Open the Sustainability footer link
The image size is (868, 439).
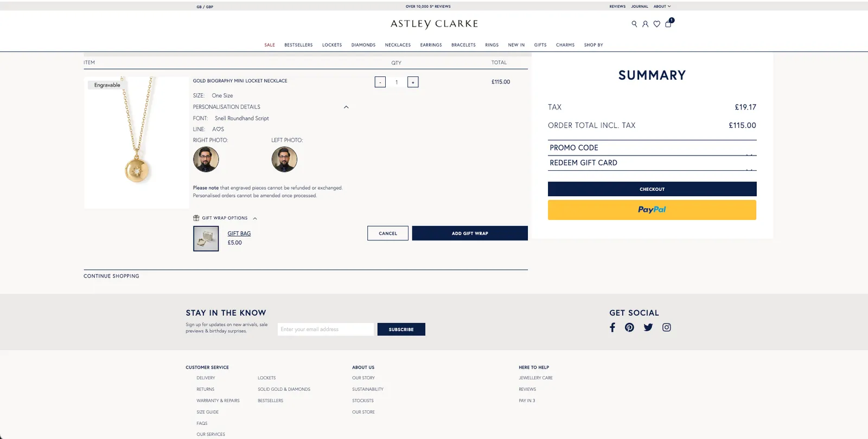coord(368,389)
